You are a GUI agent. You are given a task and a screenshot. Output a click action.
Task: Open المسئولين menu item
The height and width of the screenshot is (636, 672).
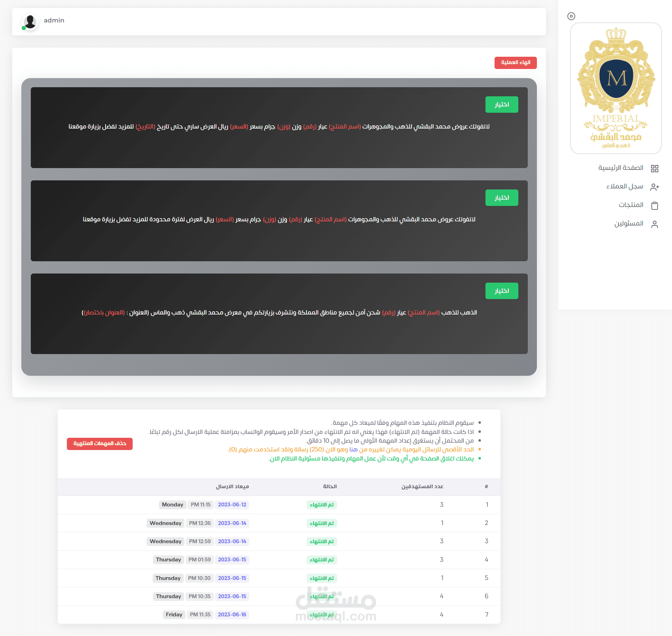(x=629, y=223)
